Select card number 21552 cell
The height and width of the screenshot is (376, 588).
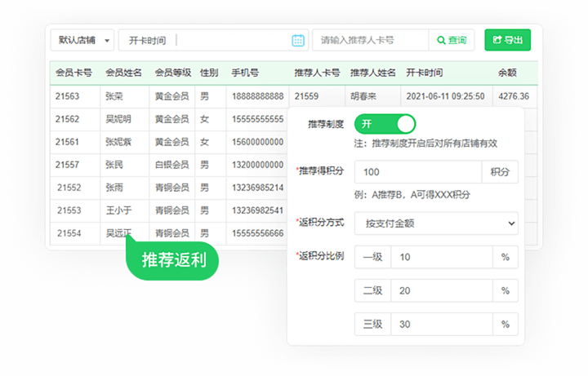pos(69,188)
